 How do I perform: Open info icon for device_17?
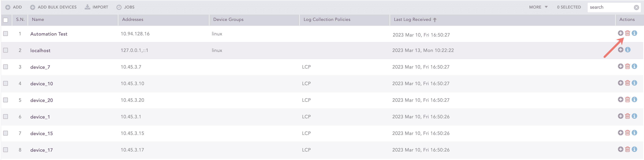(635, 149)
